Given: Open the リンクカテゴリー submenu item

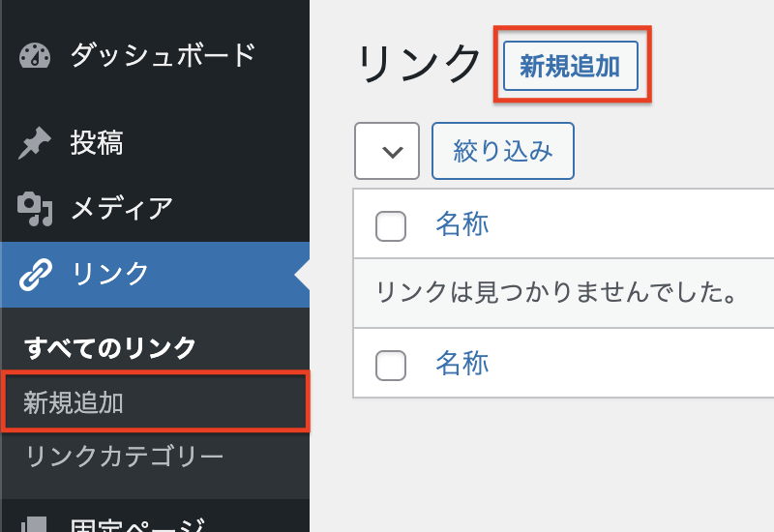Looking at the screenshot, I should click(x=124, y=456).
